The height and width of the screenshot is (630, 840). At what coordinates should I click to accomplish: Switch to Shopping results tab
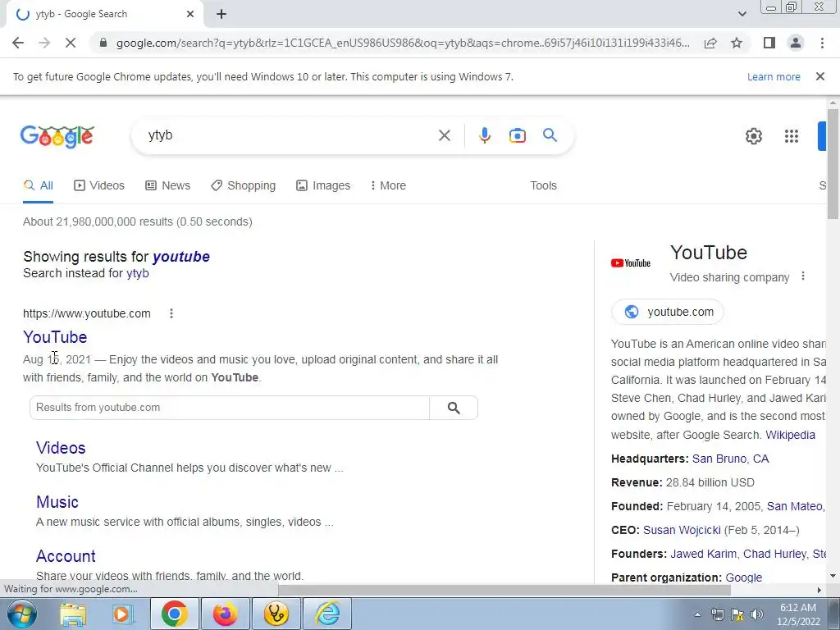(243, 185)
